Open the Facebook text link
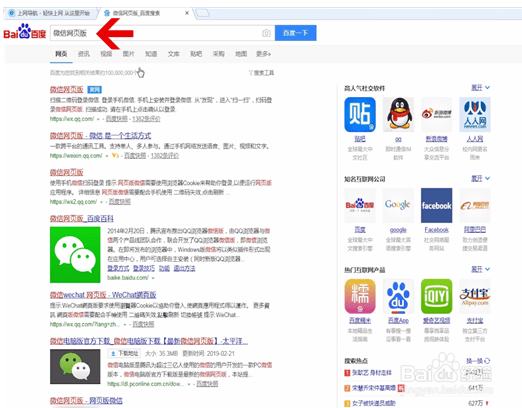 tap(437, 230)
